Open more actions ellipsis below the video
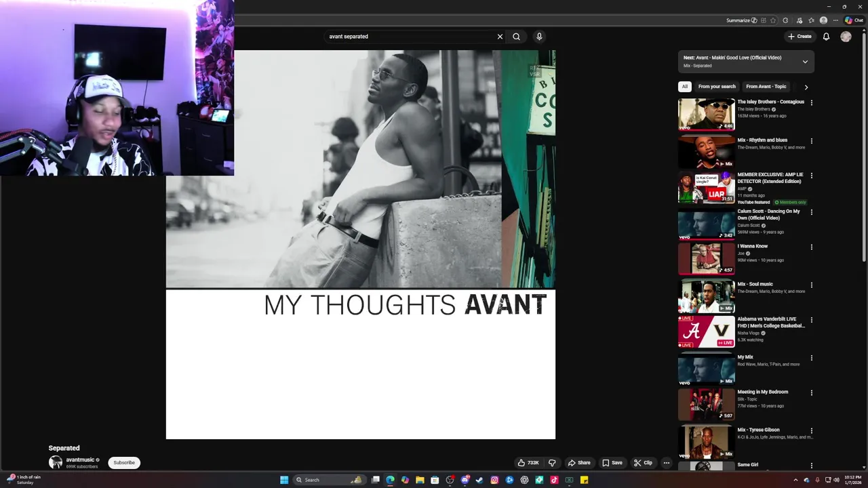 tap(667, 463)
